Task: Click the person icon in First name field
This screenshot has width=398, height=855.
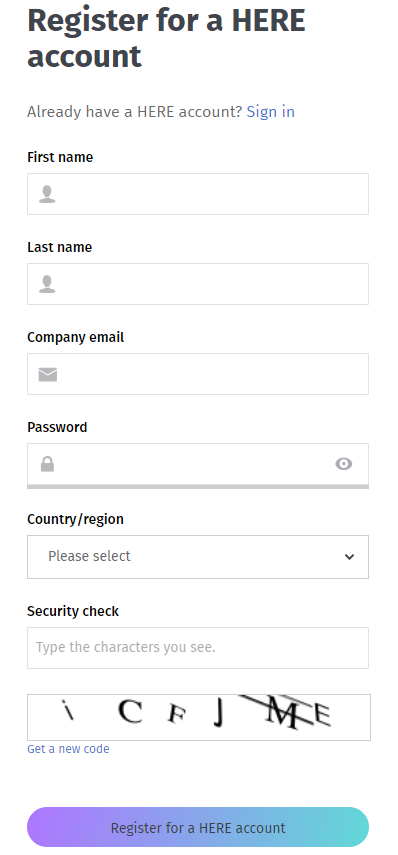Action: coord(47,194)
